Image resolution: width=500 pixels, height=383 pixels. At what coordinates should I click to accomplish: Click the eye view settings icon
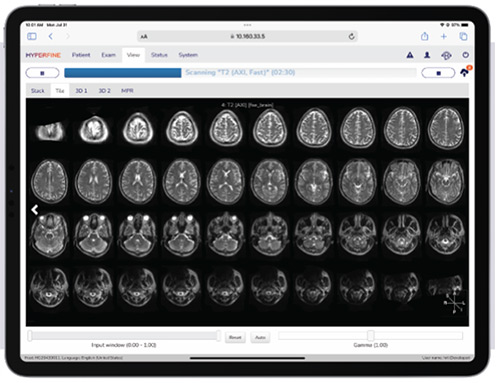446,56
